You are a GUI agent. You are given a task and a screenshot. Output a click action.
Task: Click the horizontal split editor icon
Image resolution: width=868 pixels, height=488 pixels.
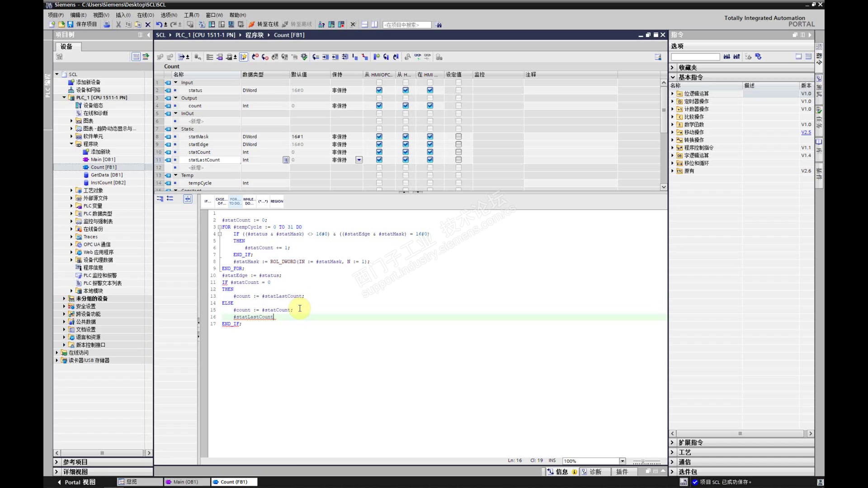(x=364, y=24)
